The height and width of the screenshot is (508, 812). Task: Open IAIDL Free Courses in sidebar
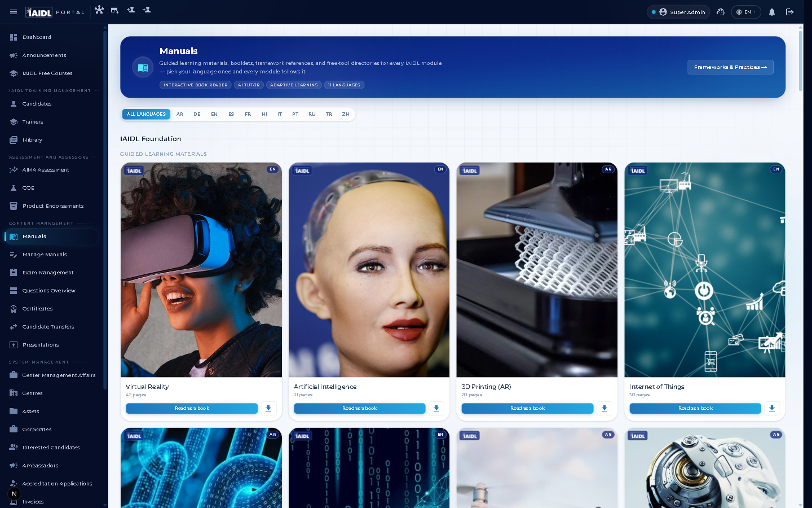[51, 73]
